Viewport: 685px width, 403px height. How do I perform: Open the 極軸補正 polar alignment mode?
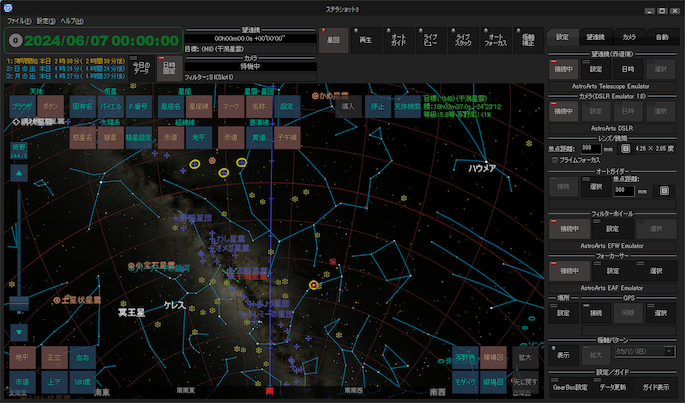(527, 41)
